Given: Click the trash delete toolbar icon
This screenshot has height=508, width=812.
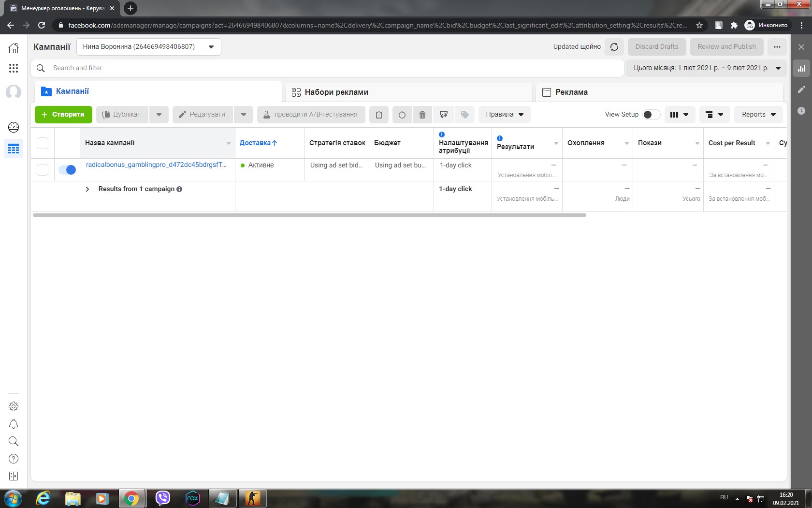Looking at the screenshot, I should click(422, 115).
